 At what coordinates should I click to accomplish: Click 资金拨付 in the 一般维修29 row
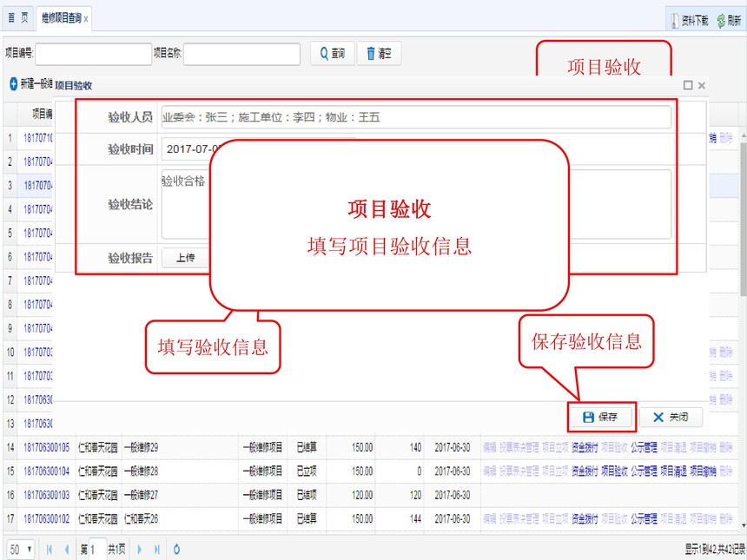(x=585, y=448)
